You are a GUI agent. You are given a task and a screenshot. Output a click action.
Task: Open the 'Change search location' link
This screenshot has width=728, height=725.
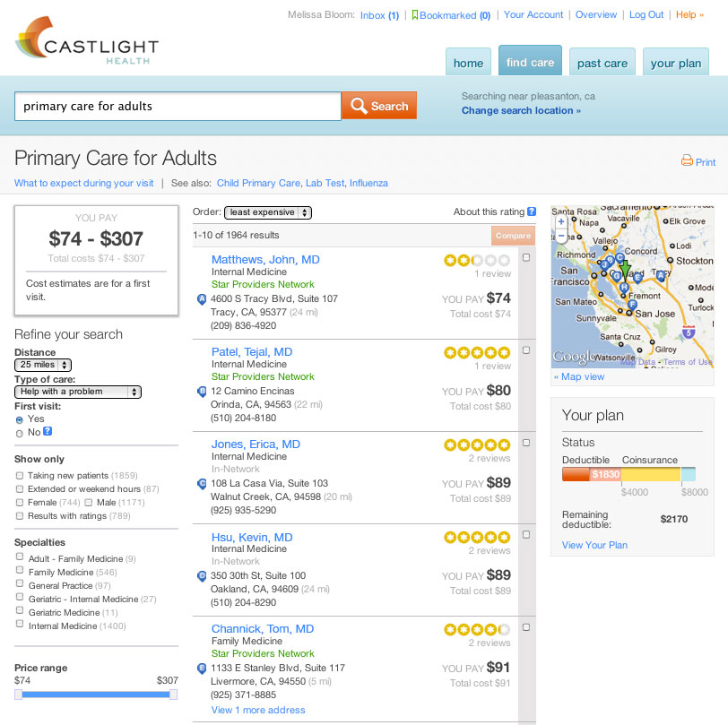click(x=521, y=111)
